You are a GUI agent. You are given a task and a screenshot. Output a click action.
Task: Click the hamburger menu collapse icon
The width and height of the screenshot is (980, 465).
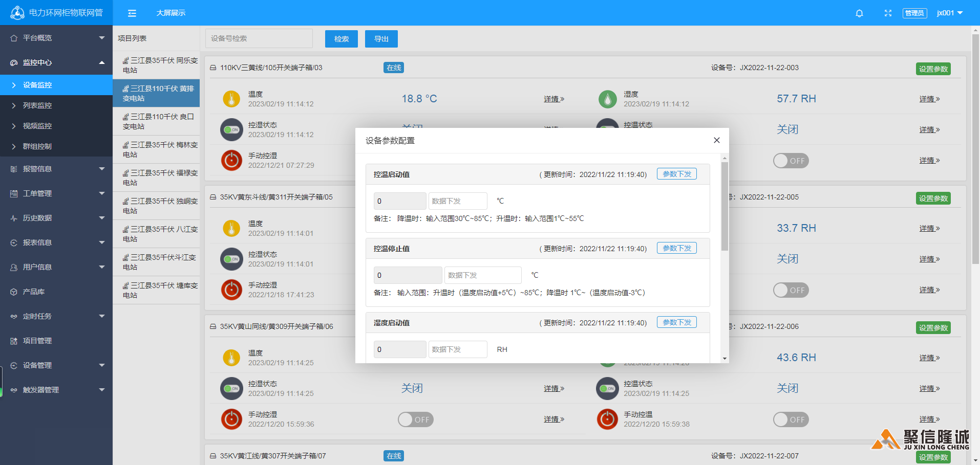(x=132, y=13)
